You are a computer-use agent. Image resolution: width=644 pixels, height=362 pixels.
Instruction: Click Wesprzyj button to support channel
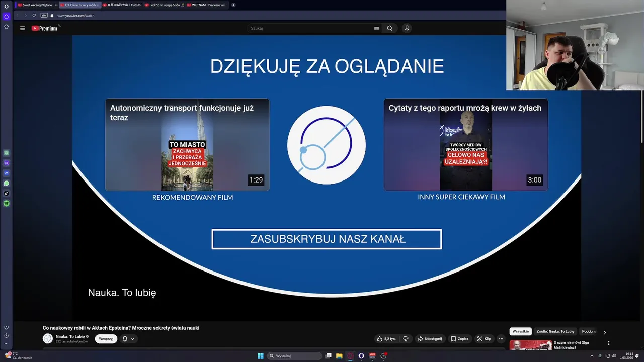click(x=106, y=339)
